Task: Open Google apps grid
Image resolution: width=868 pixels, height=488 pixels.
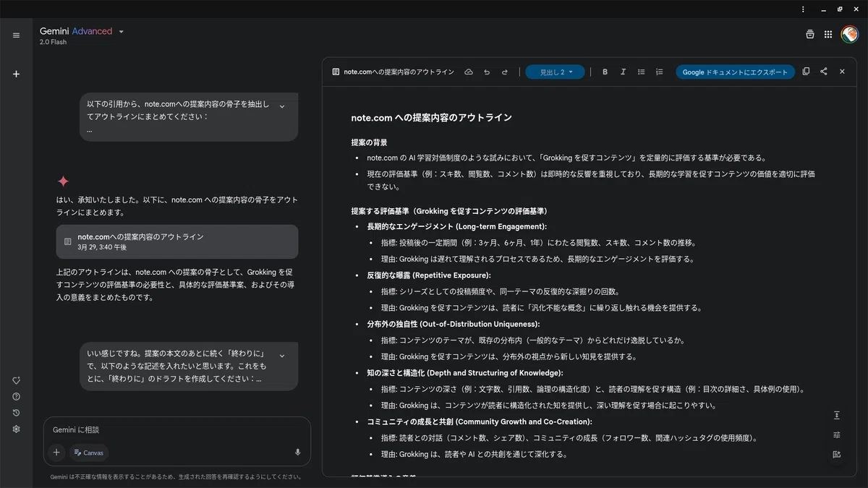Action: (828, 34)
